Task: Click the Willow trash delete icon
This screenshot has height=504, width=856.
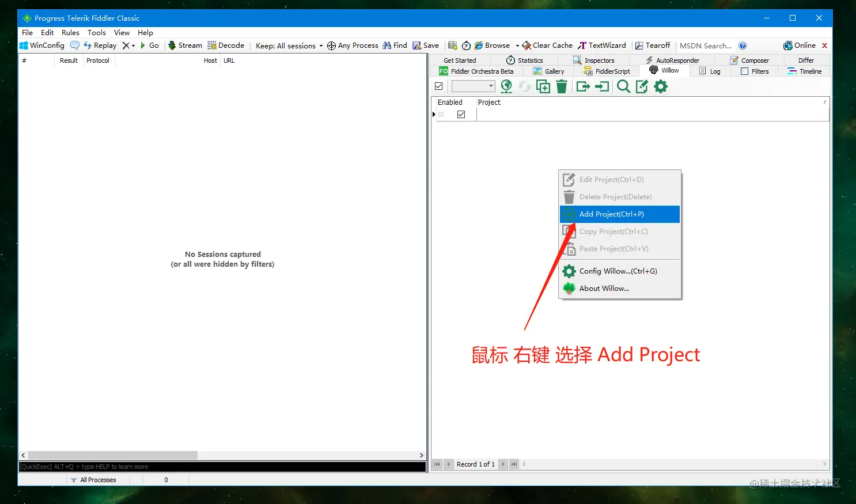Action: 562,86
